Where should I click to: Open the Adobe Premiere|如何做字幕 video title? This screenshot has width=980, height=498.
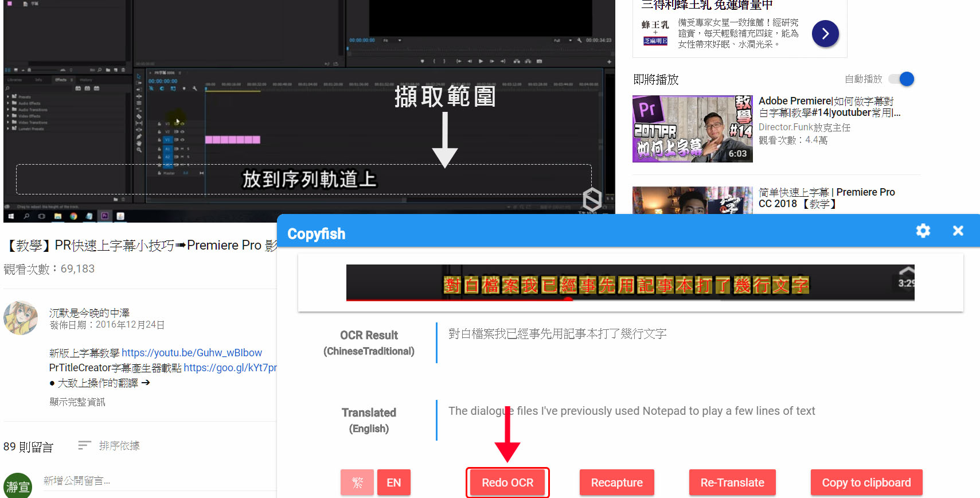pyautogui.click(x=829, y=107)
